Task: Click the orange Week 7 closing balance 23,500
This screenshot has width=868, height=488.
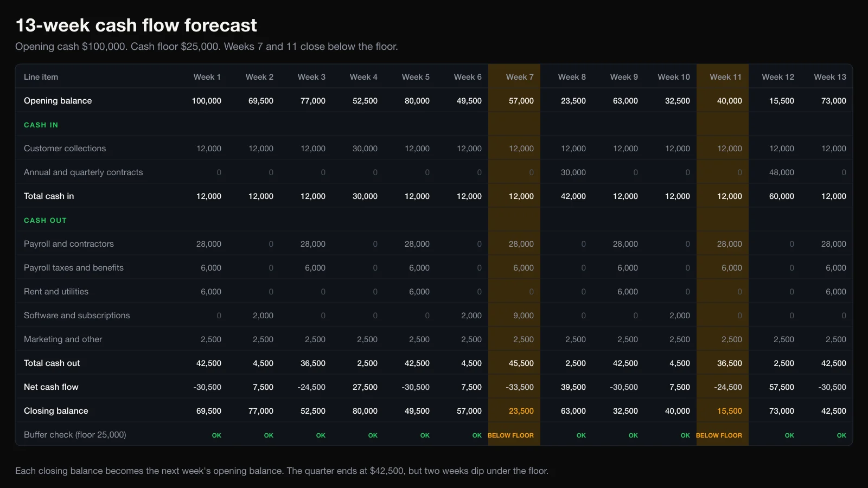Action: 521,411
